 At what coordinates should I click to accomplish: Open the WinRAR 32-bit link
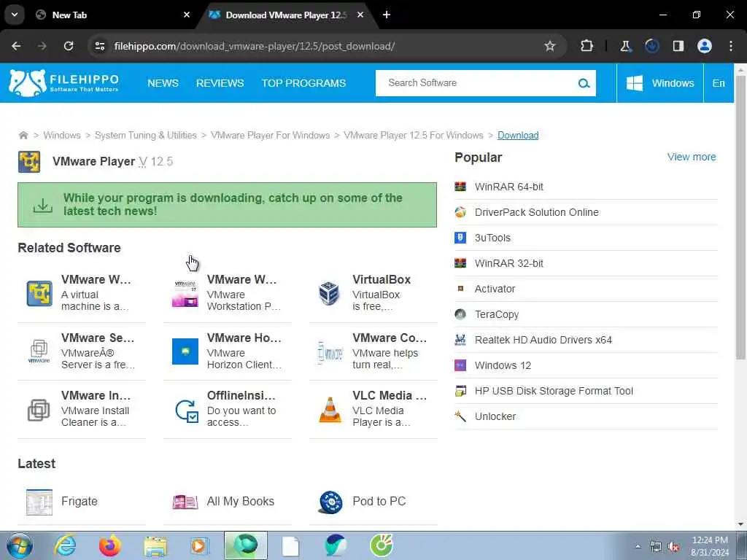click(x=508, y=263)
